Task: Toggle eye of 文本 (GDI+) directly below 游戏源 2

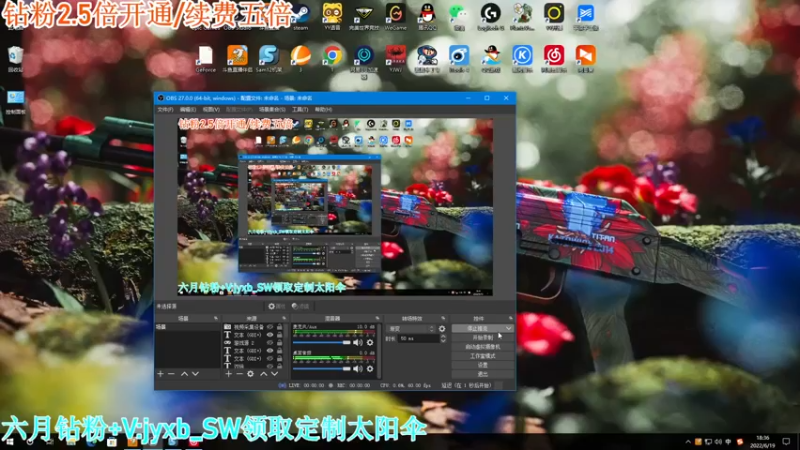Action: [x=270, y=351]
